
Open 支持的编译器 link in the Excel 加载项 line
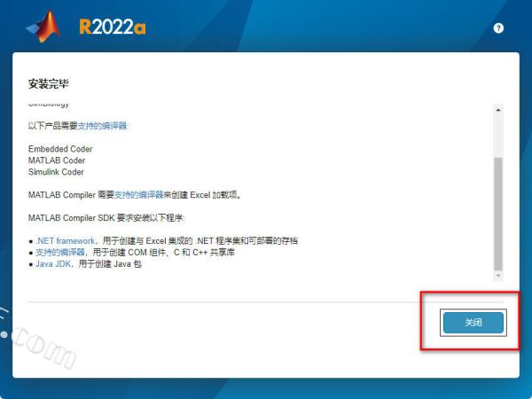point(139,194)
